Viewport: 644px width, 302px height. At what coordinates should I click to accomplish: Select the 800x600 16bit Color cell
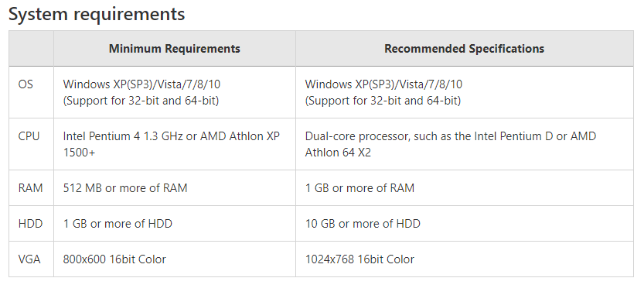pyautogui.click(x=174, y=259)
